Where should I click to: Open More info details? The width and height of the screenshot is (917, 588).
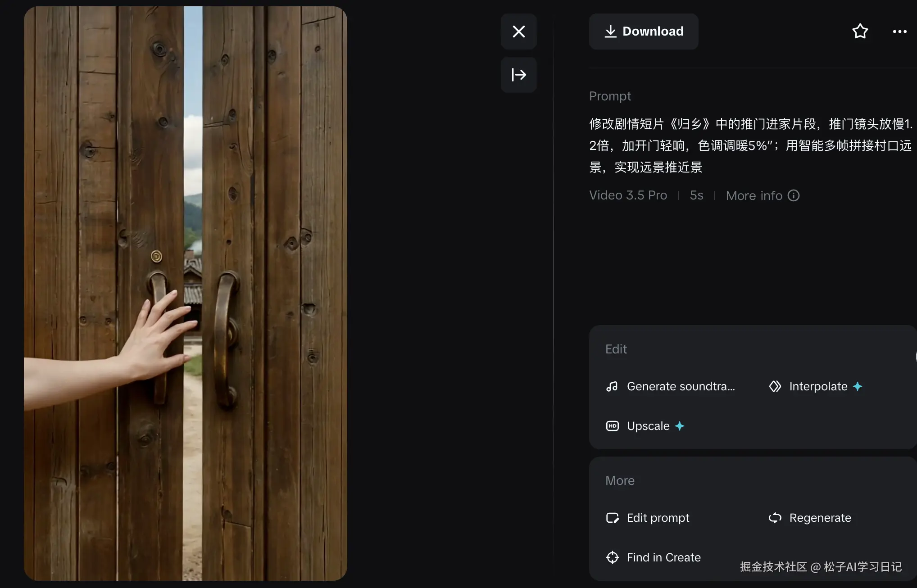pyautogui.click(x=763, y=195)
